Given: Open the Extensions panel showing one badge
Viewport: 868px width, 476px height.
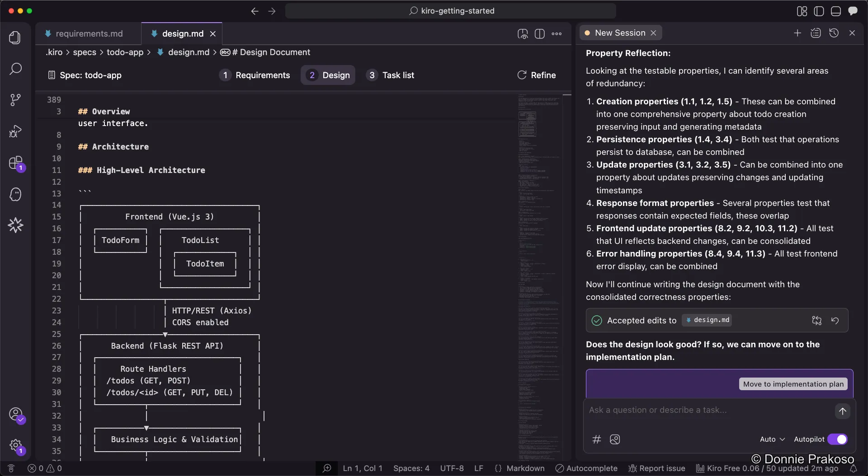Looking at the screenshot, I should pos(15,163).
